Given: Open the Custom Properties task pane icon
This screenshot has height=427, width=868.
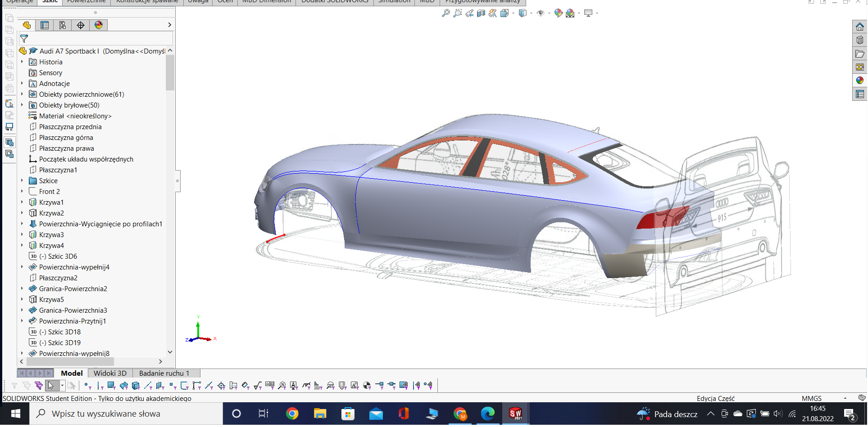Looking at the screenshot, I should point(860,94).
